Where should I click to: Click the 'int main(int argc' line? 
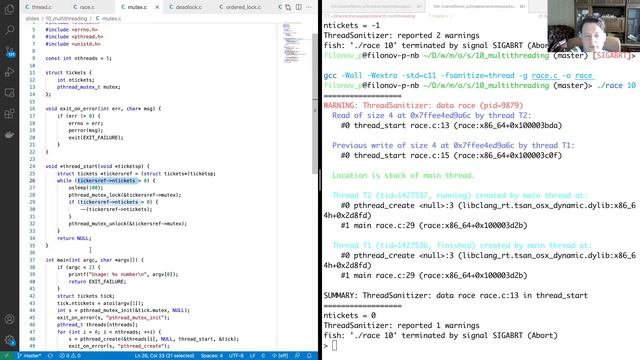click(x=95, y=260)
